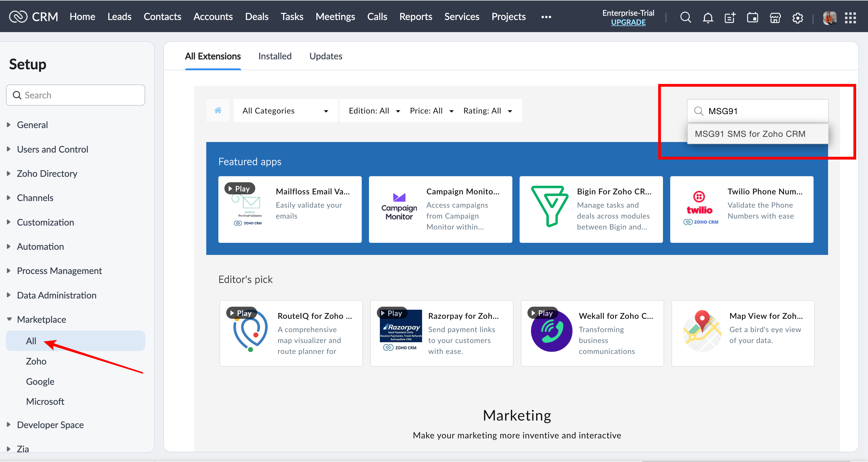Select Microsoft under Marketplace
The width and height of the screenshot is (868, 462).
[45, 401]
